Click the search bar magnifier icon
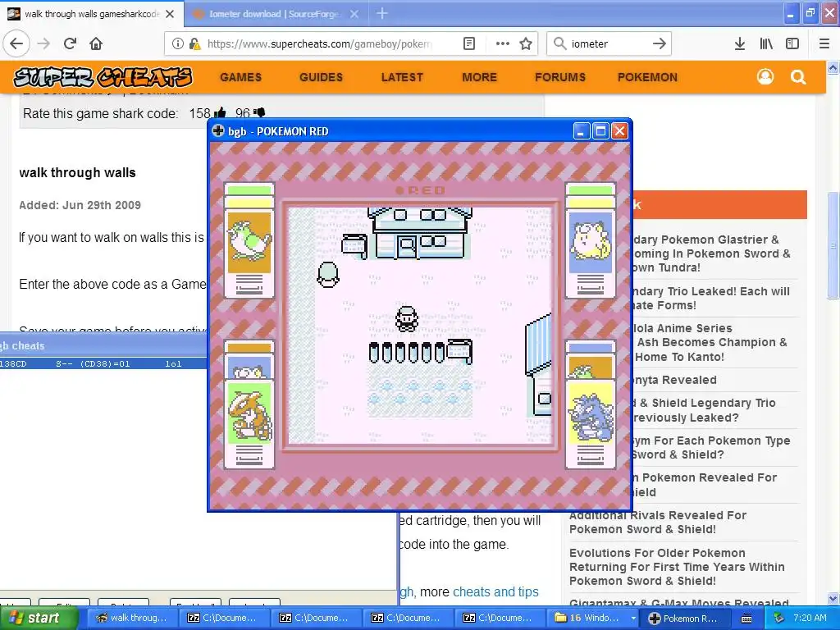This screenshot has height=630, width=840. 559,43
